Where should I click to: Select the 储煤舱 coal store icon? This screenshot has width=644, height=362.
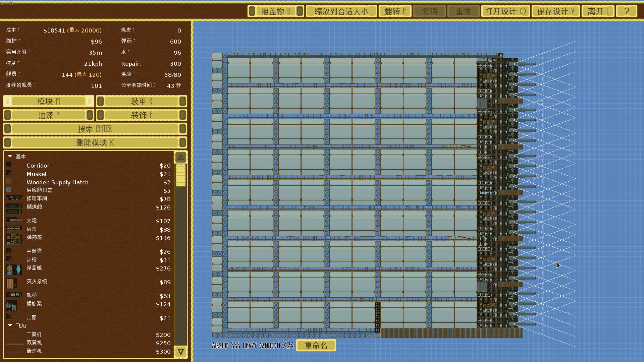click(x=14, y=208)
